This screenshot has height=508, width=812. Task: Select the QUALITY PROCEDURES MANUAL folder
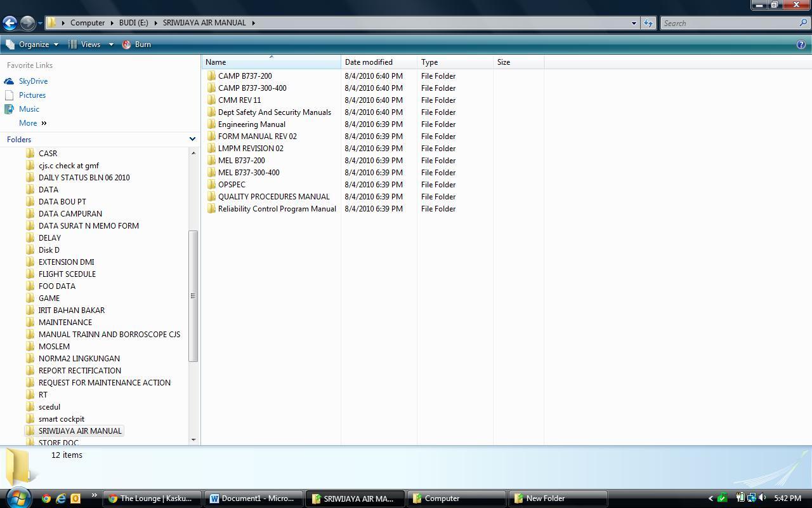[x=273, y=197]
